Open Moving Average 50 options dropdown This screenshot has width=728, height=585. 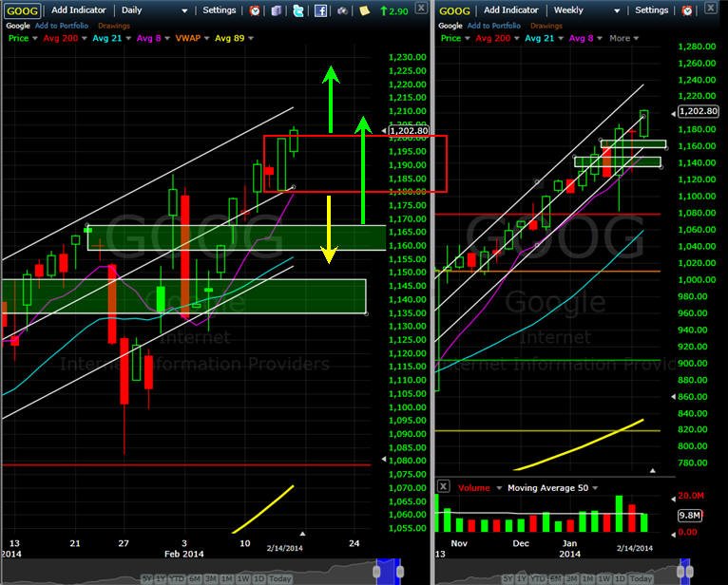tap(595, 488)
